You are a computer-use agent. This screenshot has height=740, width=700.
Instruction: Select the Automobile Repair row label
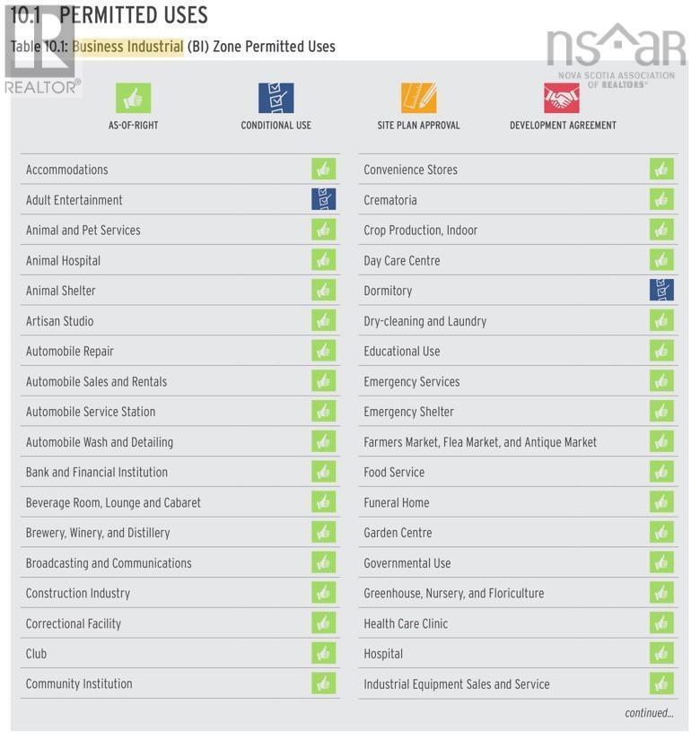point(70,352)
